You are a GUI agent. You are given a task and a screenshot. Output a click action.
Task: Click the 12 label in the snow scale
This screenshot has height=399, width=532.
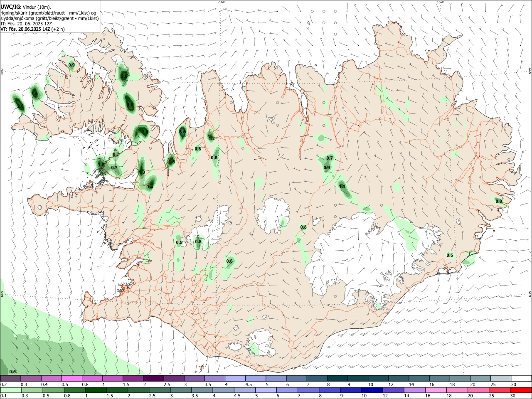point(390,384)
